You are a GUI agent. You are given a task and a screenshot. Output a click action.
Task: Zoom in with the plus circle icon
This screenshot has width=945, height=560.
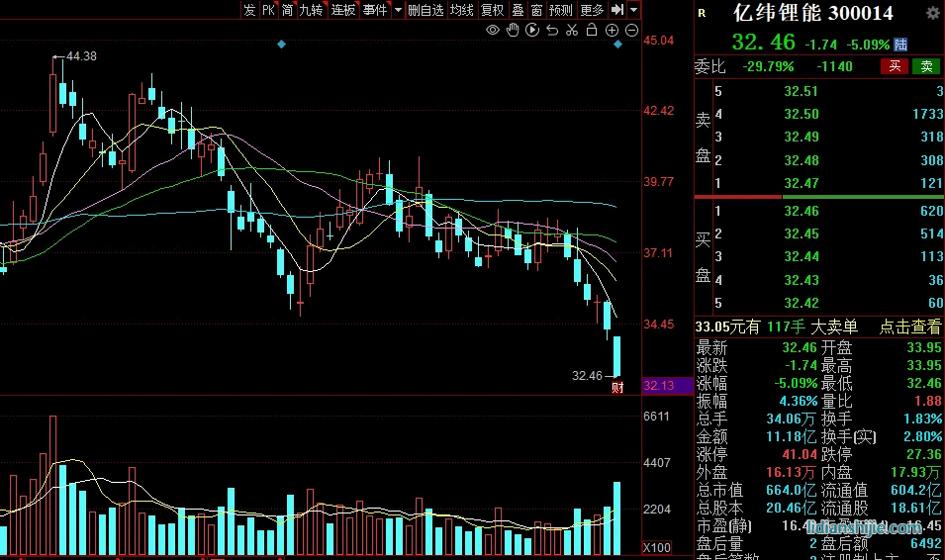pyautogui.click(x=612, y=31)
